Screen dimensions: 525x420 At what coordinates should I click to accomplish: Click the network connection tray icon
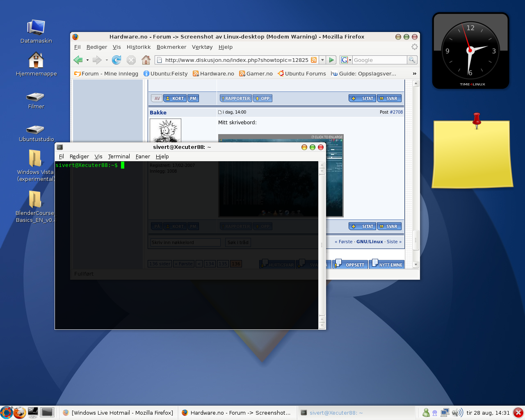(x=445, y=413)
